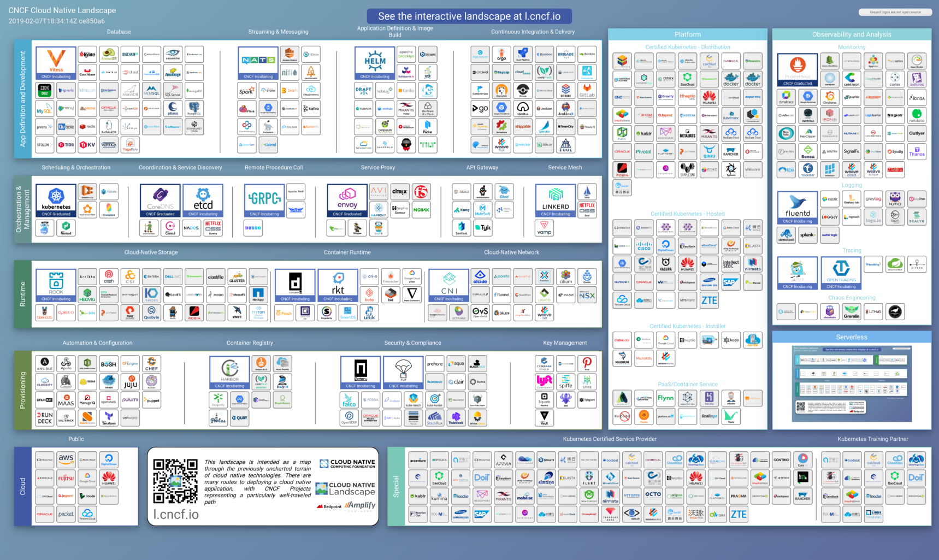Select the splunk logging tile

click(x=808, y=235)
